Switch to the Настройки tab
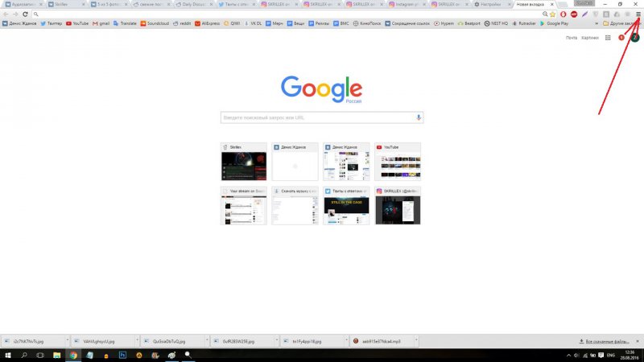Screen dimensions: 644x362 490,4
